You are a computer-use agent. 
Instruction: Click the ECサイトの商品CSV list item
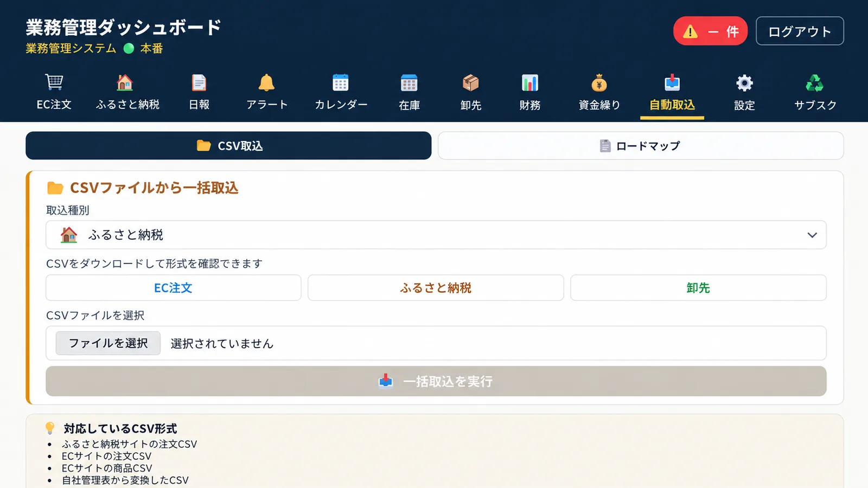click(x=107, y=468)
